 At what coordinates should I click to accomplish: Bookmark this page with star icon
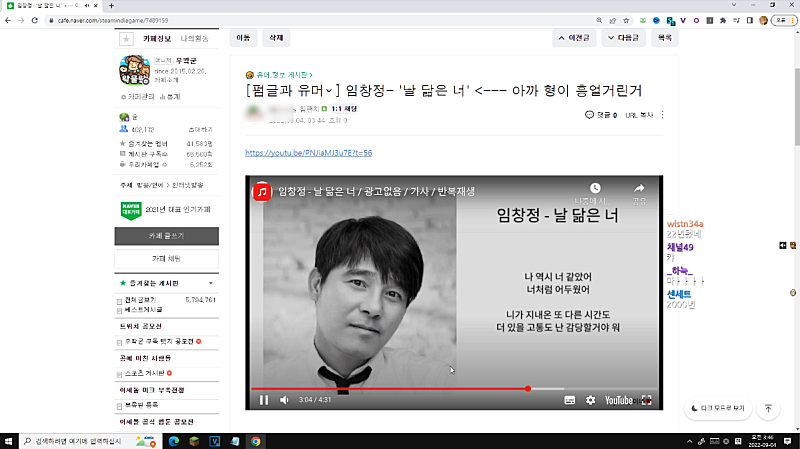(x=626, y=20)
